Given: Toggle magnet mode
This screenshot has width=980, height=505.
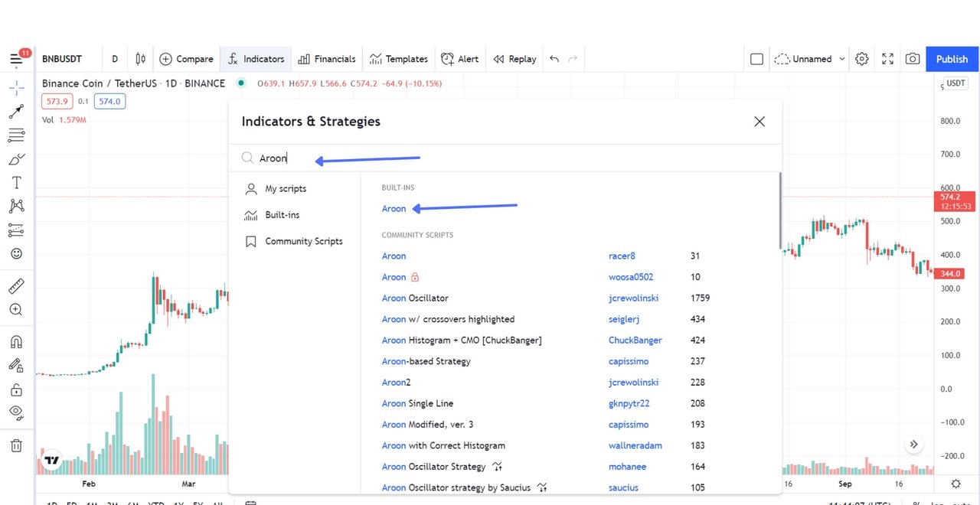Looking at the screenshot, I should tap(16, 342).
